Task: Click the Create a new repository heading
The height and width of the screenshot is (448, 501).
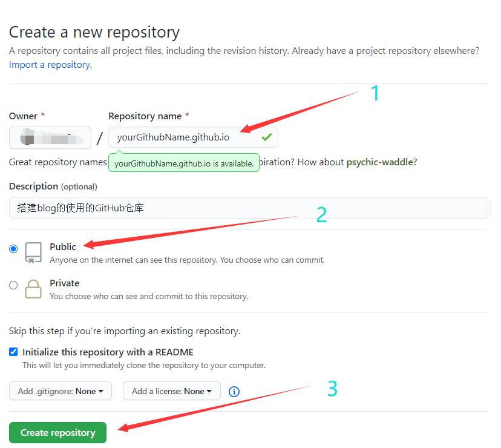Action: 94,32
